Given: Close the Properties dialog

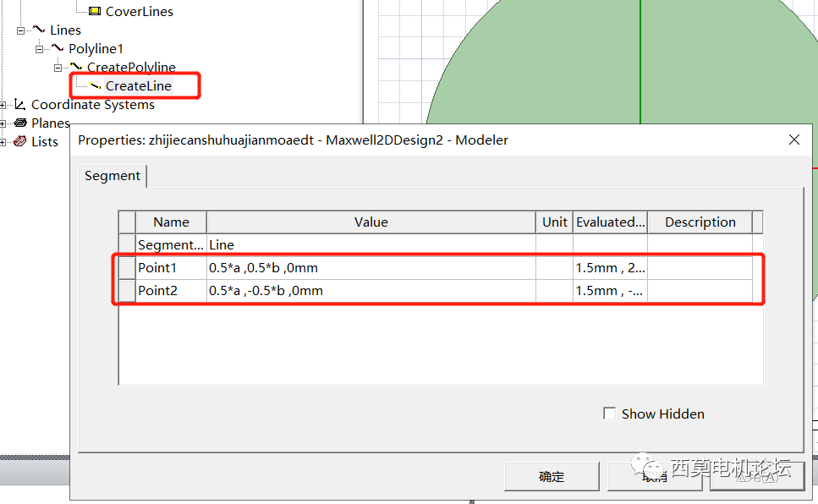Looking at the screenshot, I should pos(794,140).
